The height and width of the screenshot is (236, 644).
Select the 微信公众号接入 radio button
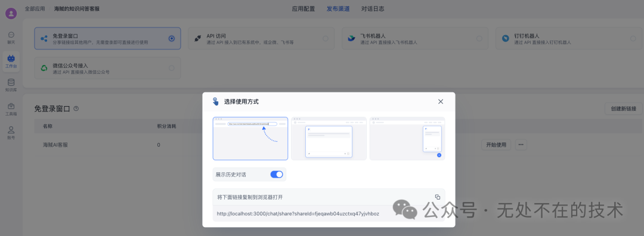171,68
